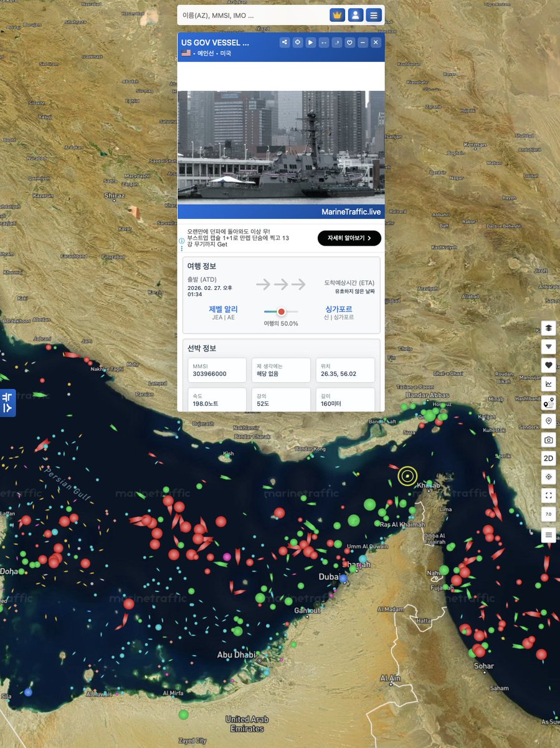The image size is (560, 748).
Task: Select the Al Ain city label on map
Action: 390,678
